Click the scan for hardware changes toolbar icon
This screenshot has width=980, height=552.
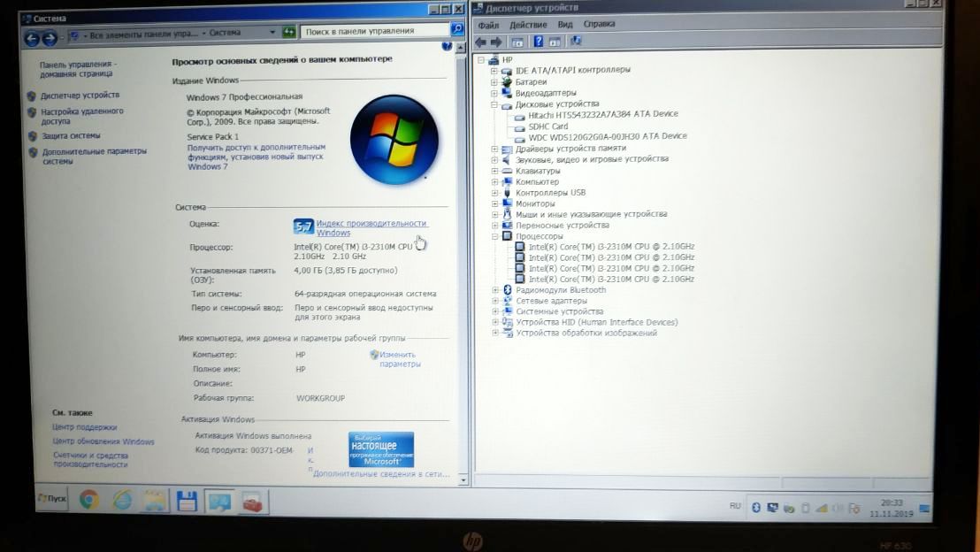click(576, 42)
